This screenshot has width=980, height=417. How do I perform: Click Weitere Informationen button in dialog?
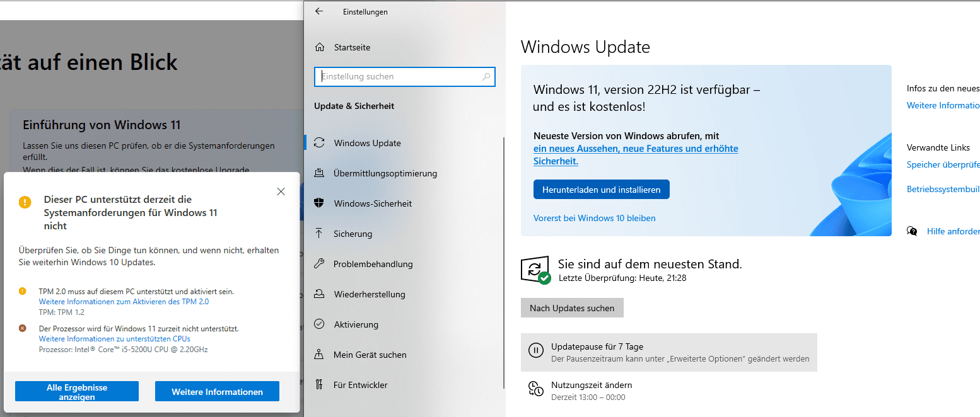[x=218, y=392]
